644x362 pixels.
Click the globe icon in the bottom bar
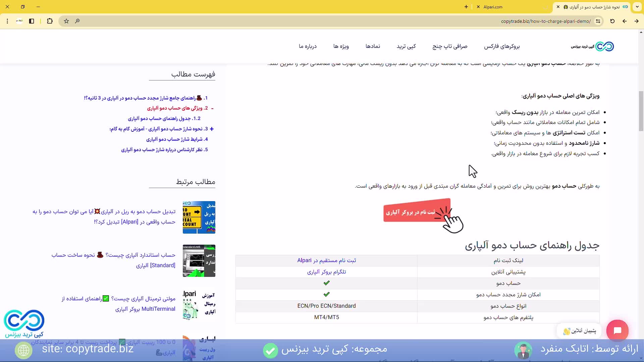coord(23,350)
